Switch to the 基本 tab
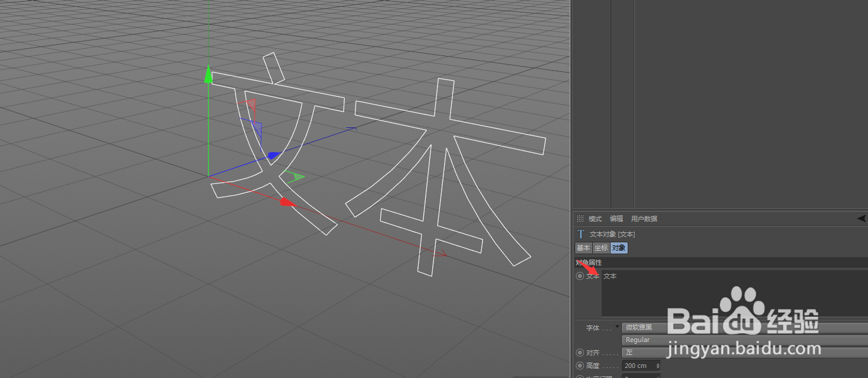This screenshot has height=378, width=868. click(x=583, y=248)
